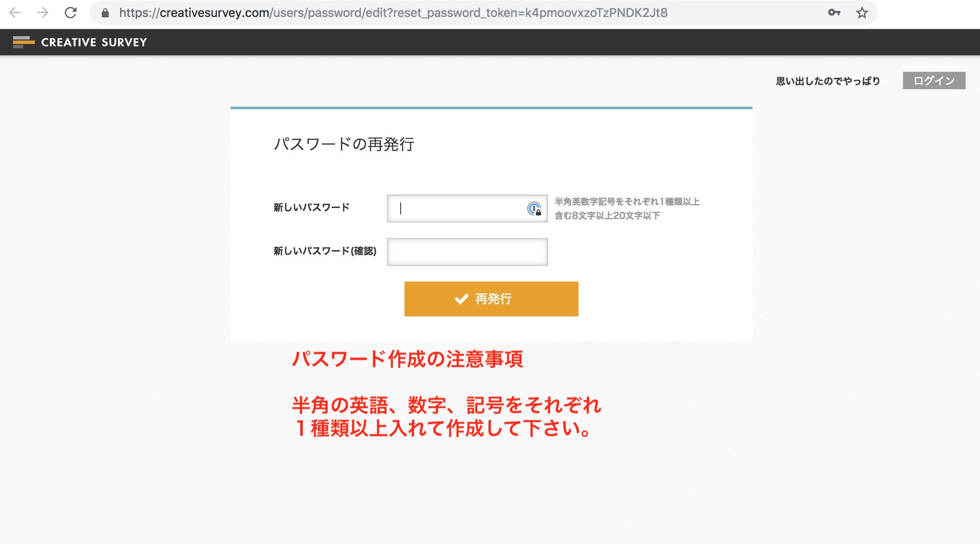
Task: Click the CREATIVE SURVEY logo mark
Action: [23, 42]
